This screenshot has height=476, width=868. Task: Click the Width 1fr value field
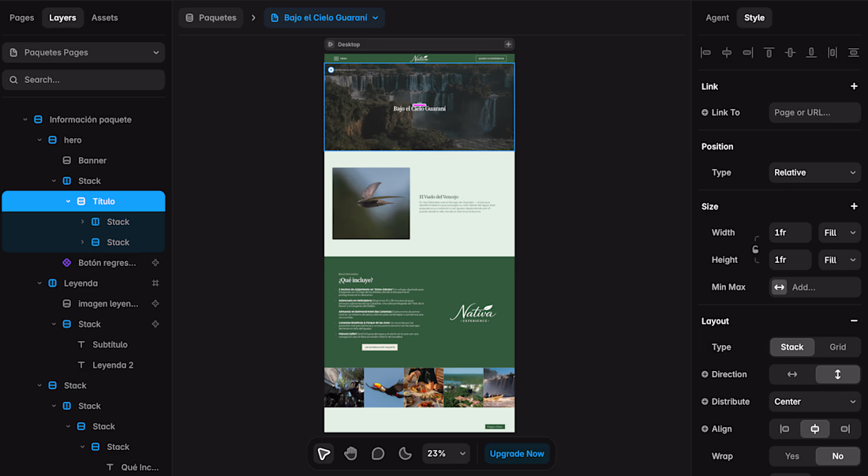790,233
